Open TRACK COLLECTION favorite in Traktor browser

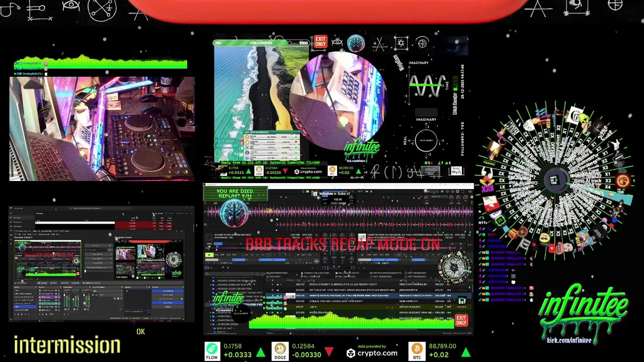pyautogui.click(x=315, y=273)
